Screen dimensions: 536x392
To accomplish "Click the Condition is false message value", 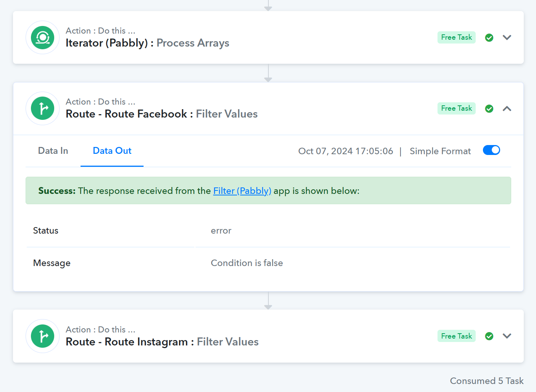I will 247,263.
